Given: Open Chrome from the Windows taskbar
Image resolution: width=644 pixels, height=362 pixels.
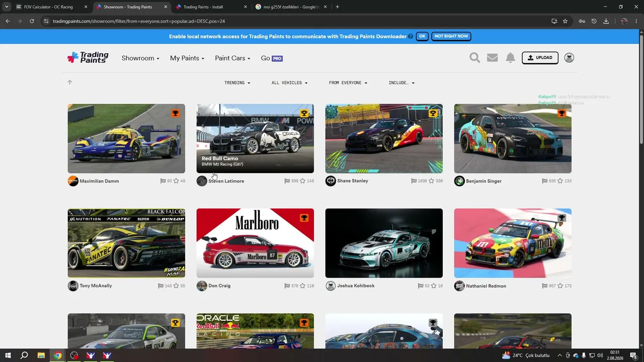Looking at the screenshot, I should (x=58, y=355).
